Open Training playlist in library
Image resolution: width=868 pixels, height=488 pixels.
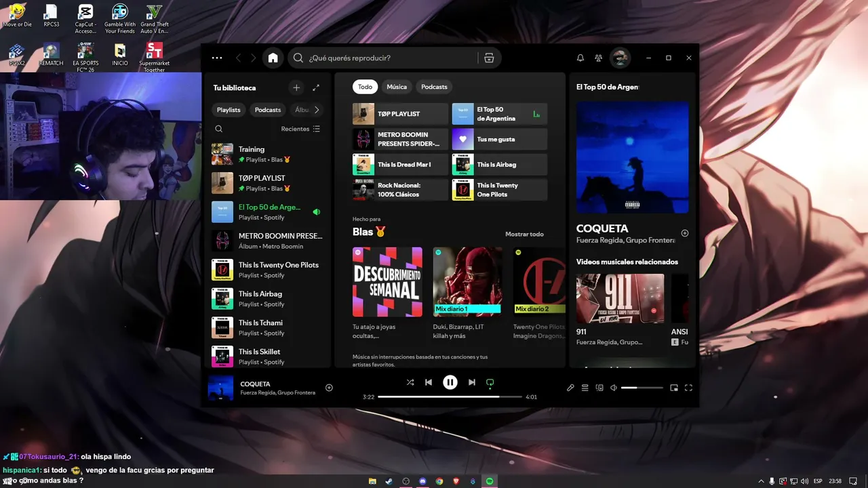click(x=268, y=154)
